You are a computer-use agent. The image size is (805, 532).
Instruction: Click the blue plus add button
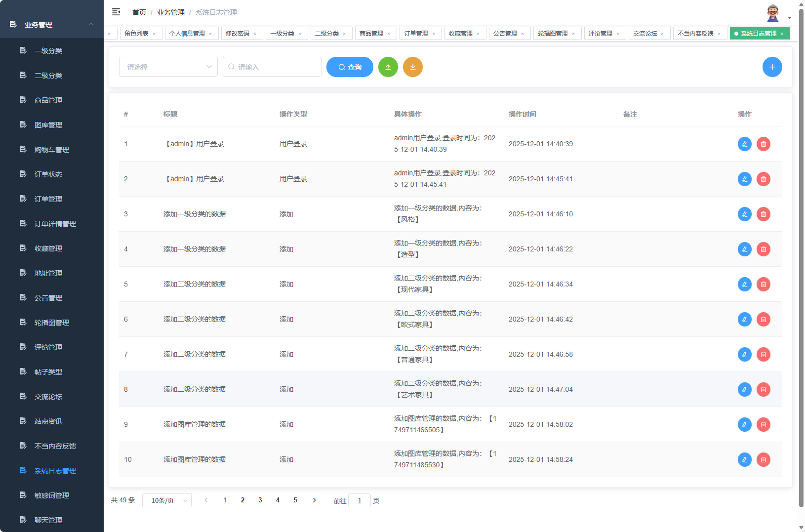[x=772, y=67]
